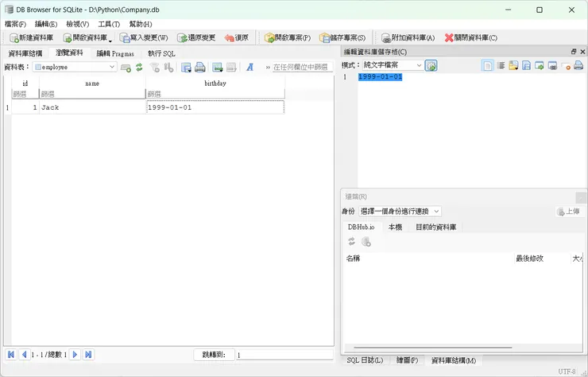588x377 pixels.
Task: Select the birthday cell 1999-01-01 in table
Action: tap(215, 107)
